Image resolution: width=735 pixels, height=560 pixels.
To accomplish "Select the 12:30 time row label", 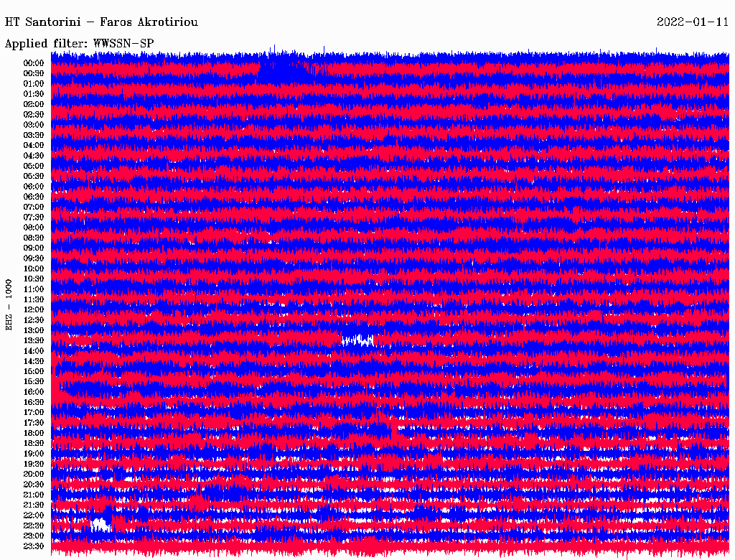I will click(34, 320).
